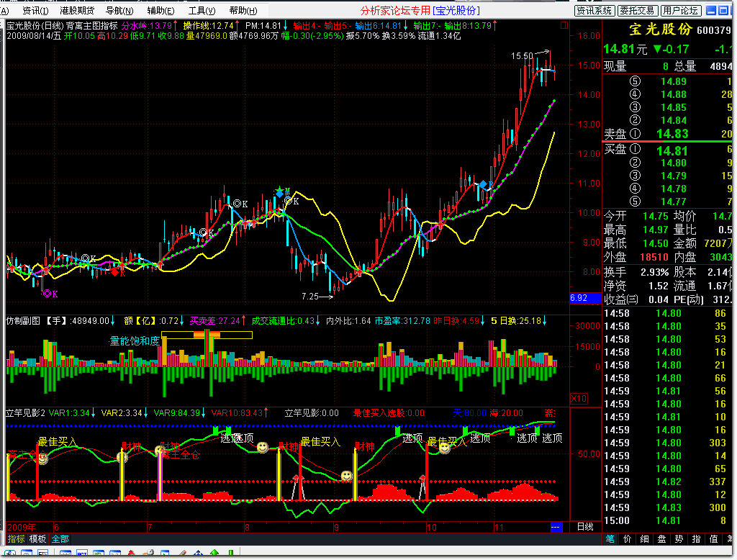Click the 今开 14.75 opening price
The width and height of the screenshot is (737, 560).
[655, 216]
